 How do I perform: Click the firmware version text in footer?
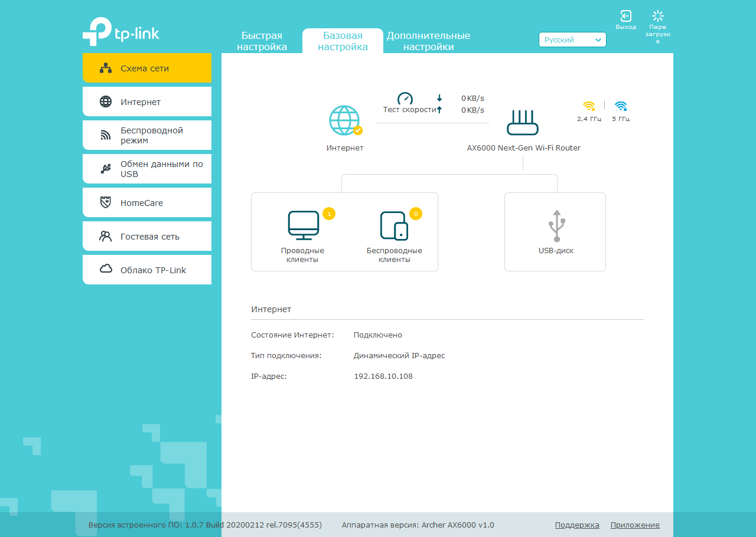point(205,525)
